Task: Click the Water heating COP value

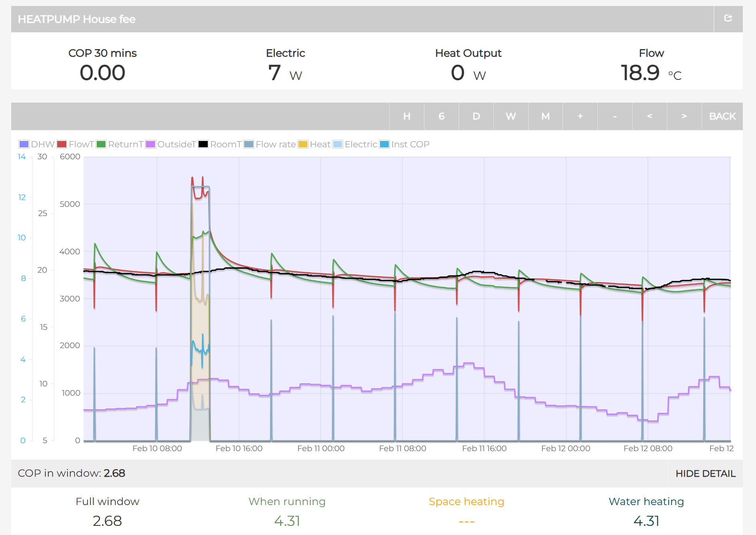Action: tap(646, 521)
